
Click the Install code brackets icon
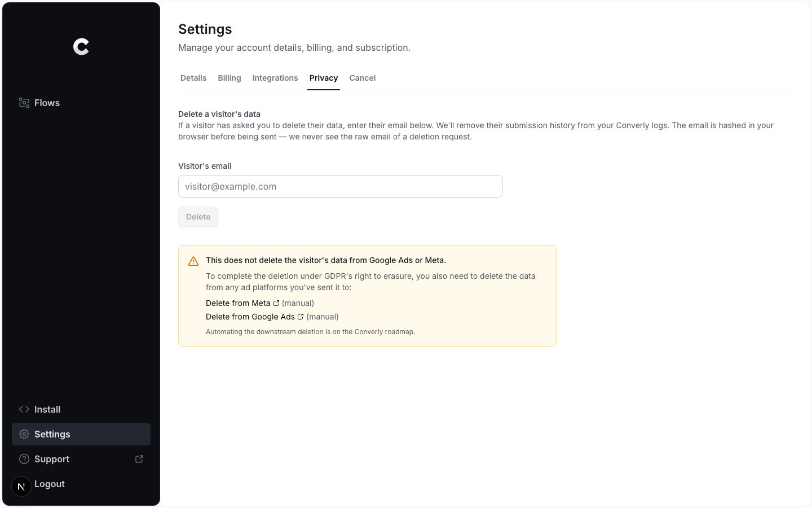click(x=24, y=409)
